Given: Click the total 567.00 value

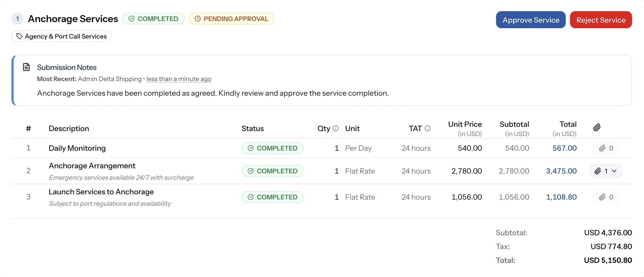Looking at the screenshot, I should click(564, 148).
